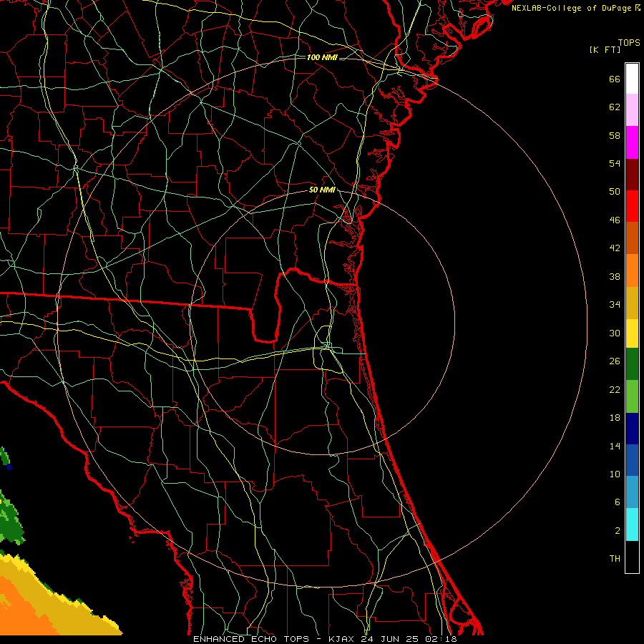Click the "02:18" timestamp
The width and height of the screenshot is (644, 644).
[441, 639]
